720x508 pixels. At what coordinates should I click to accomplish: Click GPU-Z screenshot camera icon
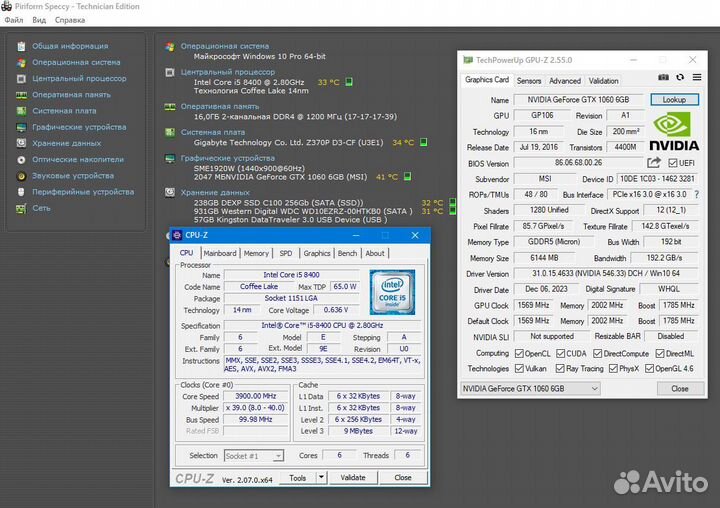[x=663, y=77]
